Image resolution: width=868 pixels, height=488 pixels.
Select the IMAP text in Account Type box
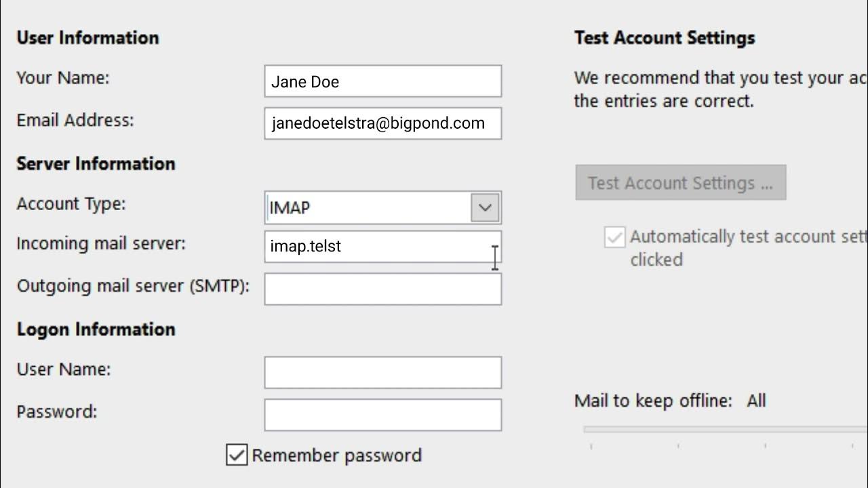[290, 208]
